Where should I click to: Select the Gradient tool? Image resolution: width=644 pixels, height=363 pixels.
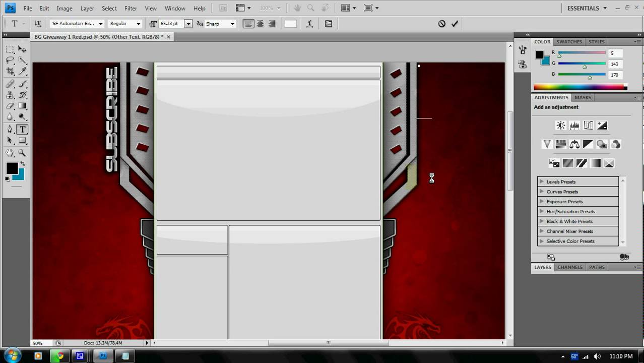[22, 106]
